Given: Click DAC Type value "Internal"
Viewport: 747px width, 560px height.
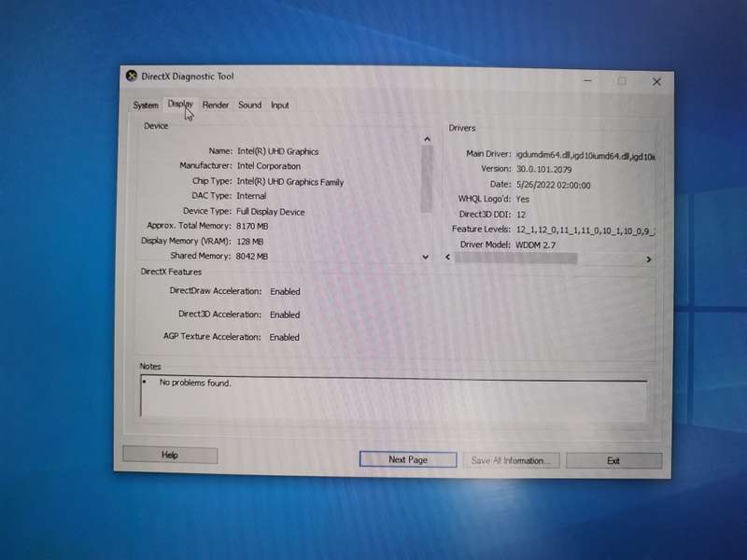Looking at the screenshot, I should (x=251, y=196).
